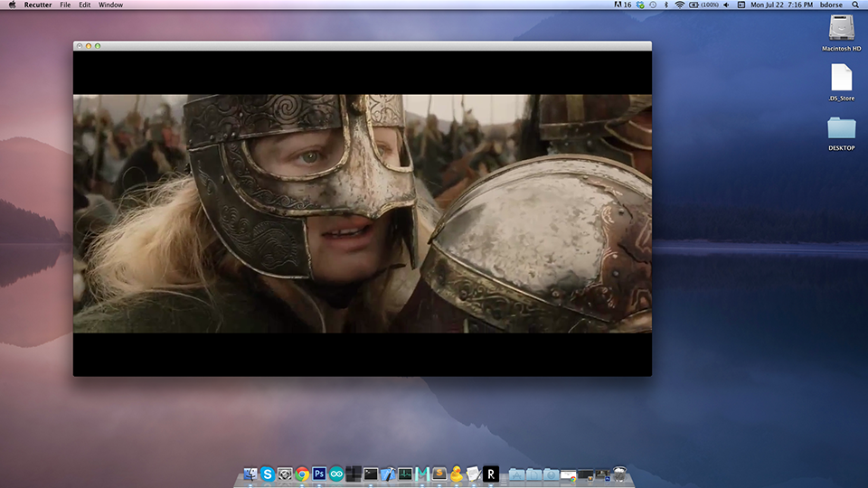Open TextEdit from the dock

[473, 474]
